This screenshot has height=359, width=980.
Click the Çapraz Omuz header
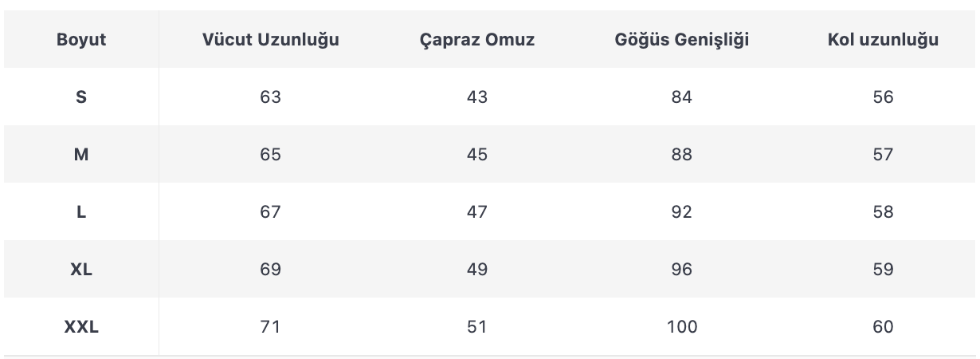(476, 39)
